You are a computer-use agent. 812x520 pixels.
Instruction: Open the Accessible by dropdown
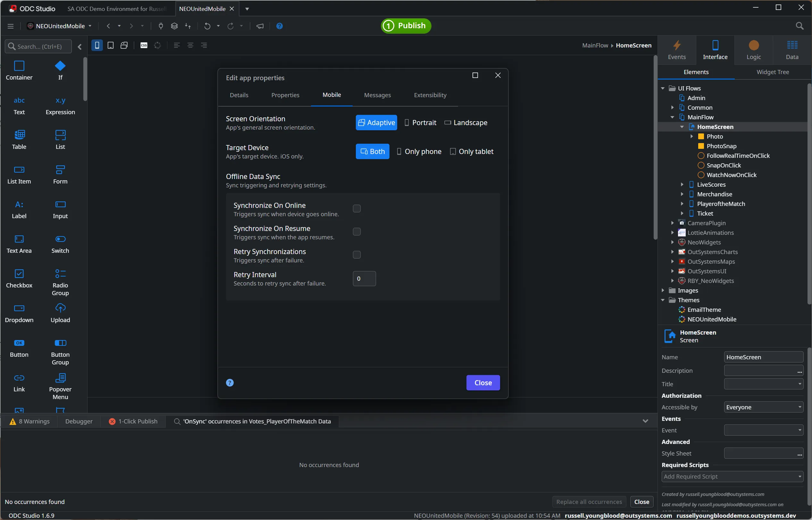click(763, 407)
